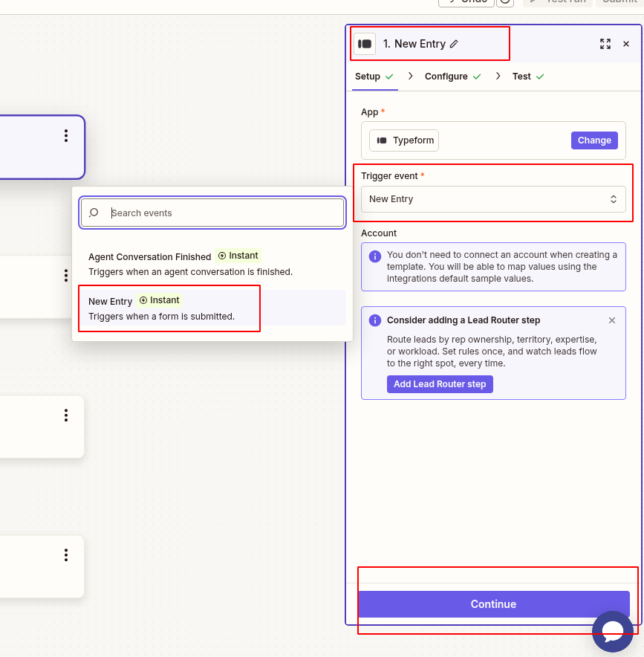The image size is (644, 657).
Task: Open the support chat bubble
Action: pyautogui.click(x=613, y=632)
